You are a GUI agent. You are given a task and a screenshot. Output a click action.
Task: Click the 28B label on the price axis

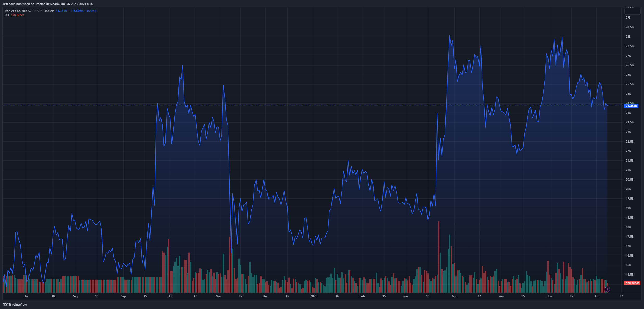coord(628,37)
